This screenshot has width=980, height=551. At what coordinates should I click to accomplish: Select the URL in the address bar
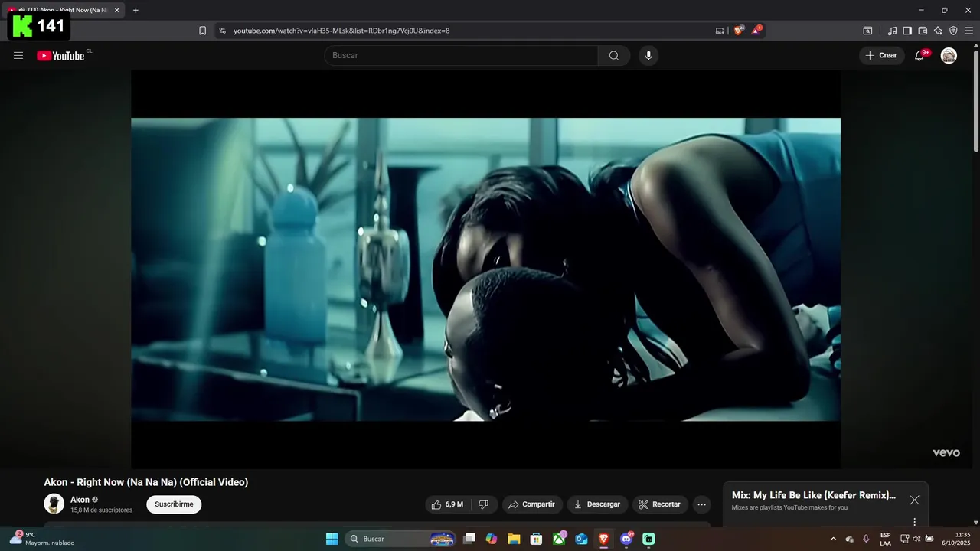click(x=341, y=31)
